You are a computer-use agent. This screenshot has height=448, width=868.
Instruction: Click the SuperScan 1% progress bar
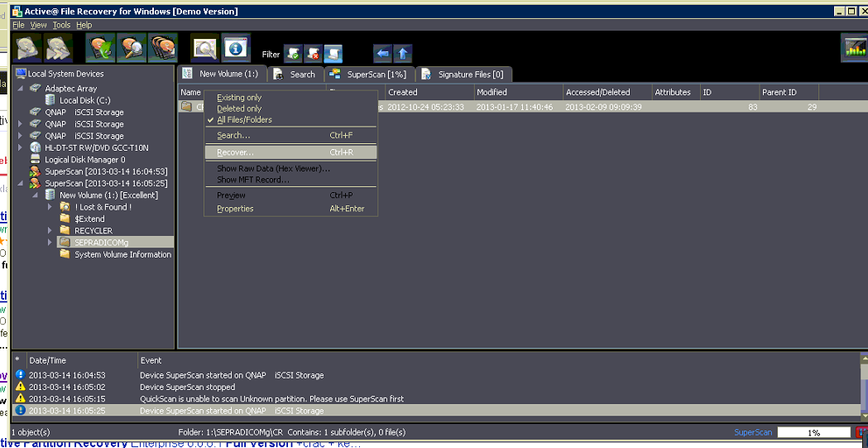pyautogui.click(x=813, y=432)
